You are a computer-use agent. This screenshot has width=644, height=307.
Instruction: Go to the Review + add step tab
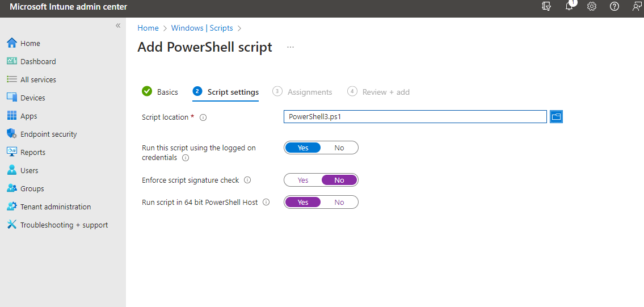[x=378, y=92]
